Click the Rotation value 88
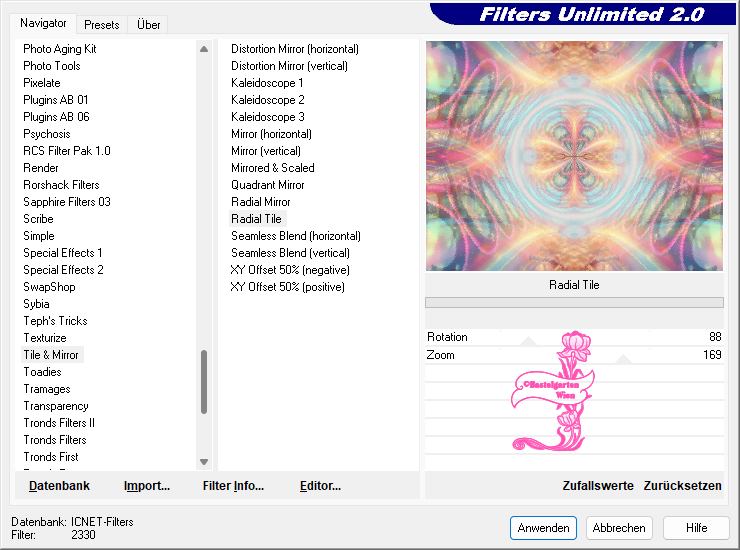 point(715,337)
